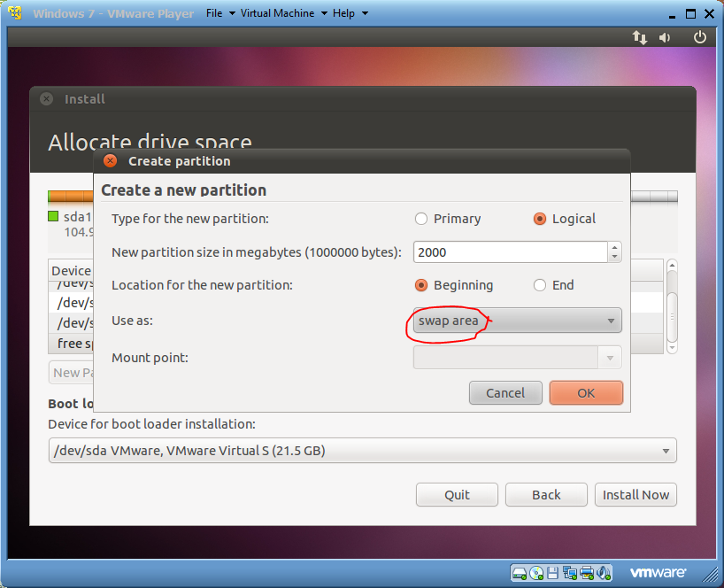Confirm partition with OK button
724x588 pixels.
point(586,392)
